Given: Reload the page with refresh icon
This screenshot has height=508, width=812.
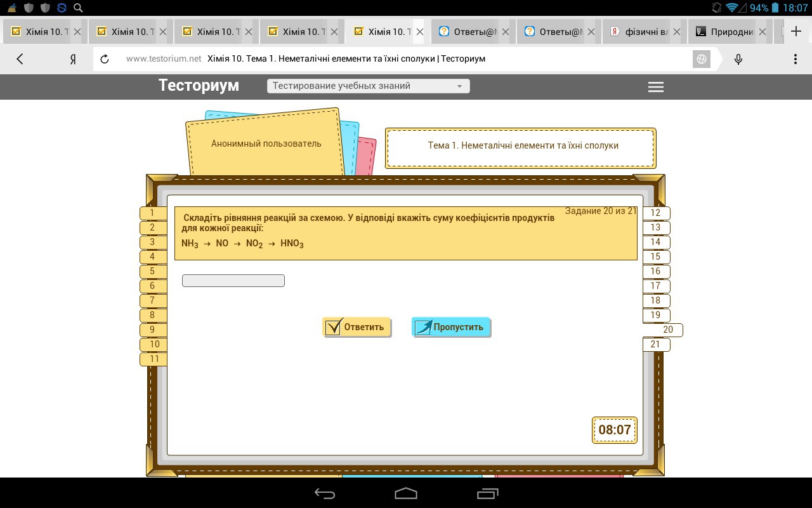Looking at the screenshot, I should [x=105, y=58].
